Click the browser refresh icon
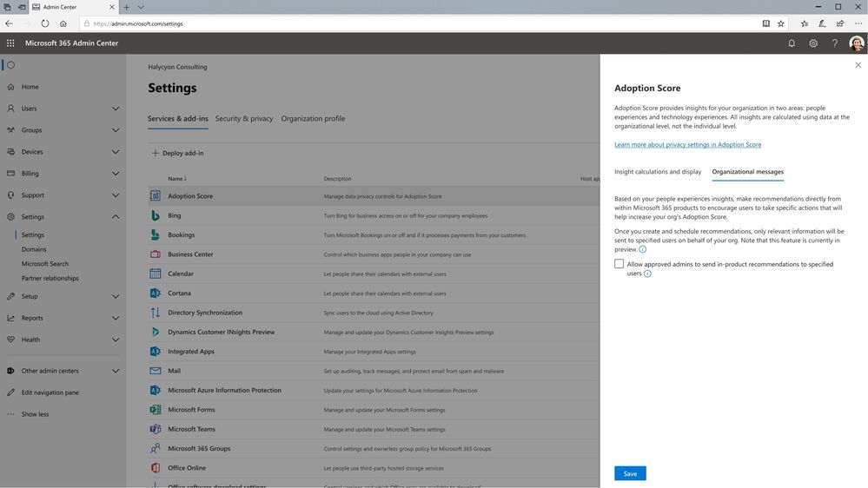 45,23
